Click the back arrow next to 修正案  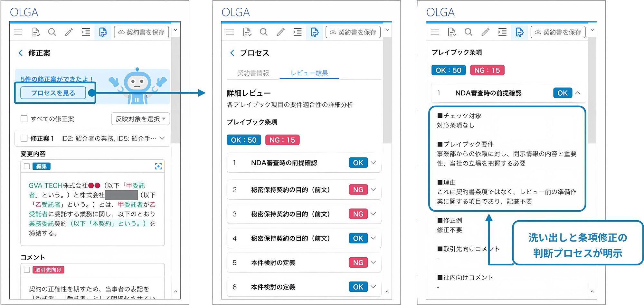[21, 53]
